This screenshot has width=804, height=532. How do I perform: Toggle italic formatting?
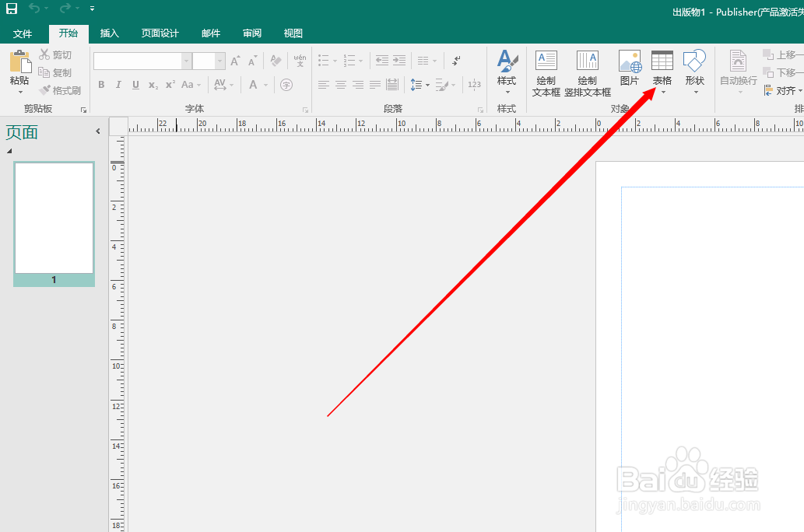(x=117, y=84)
